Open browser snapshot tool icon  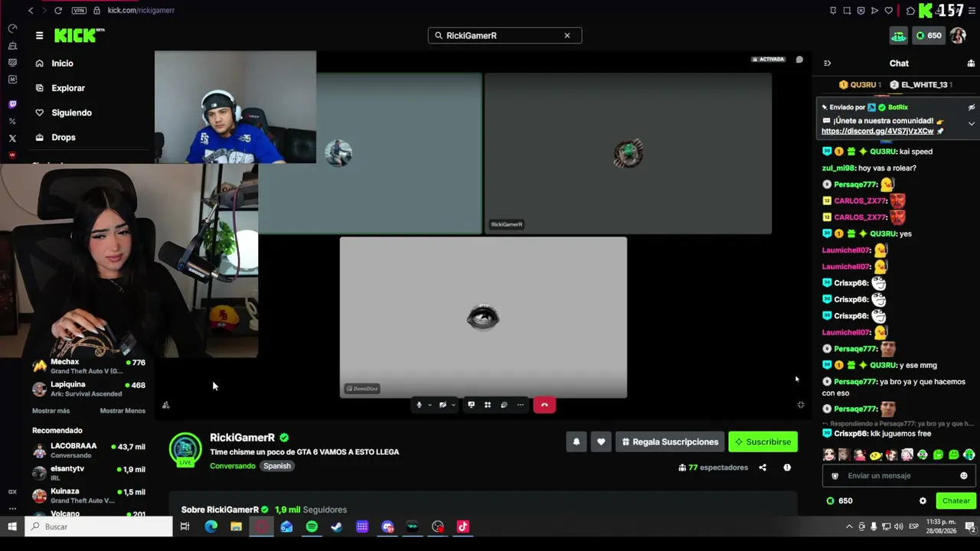(847, 11)
